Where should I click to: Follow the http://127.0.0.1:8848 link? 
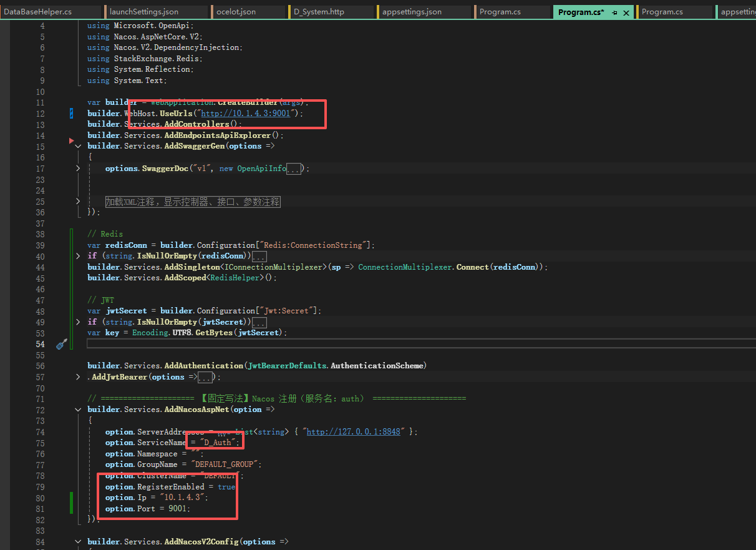coord(353,432)
